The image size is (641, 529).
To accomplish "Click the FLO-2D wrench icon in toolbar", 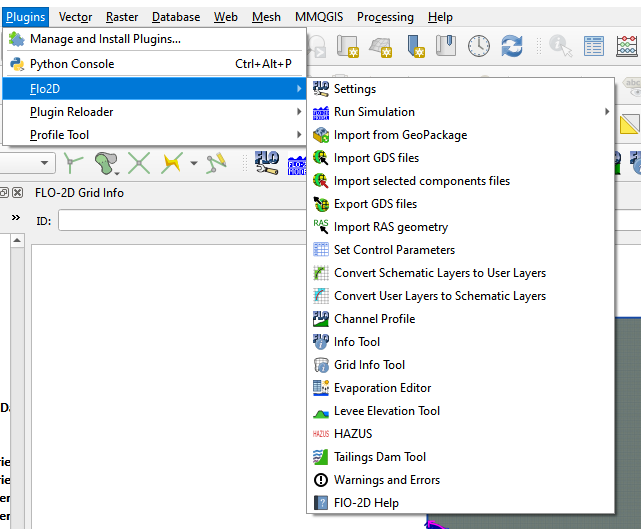I will click(266, 163).
